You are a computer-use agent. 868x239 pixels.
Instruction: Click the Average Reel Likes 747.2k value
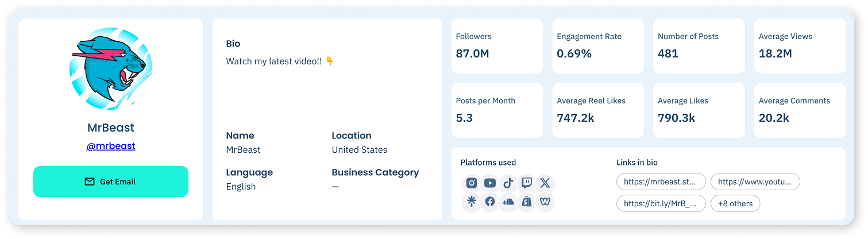pyautogui.click(x=576, y=118)
